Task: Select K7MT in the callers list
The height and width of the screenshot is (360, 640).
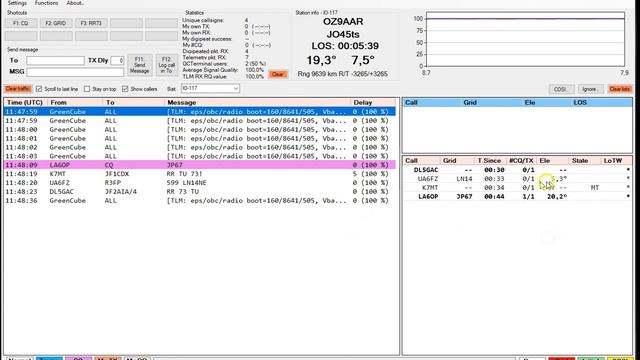Action: (x=517, y=188)
